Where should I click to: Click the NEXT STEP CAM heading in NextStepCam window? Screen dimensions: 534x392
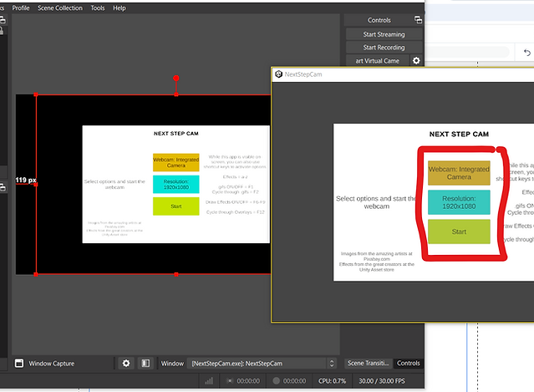pos(459,135)
